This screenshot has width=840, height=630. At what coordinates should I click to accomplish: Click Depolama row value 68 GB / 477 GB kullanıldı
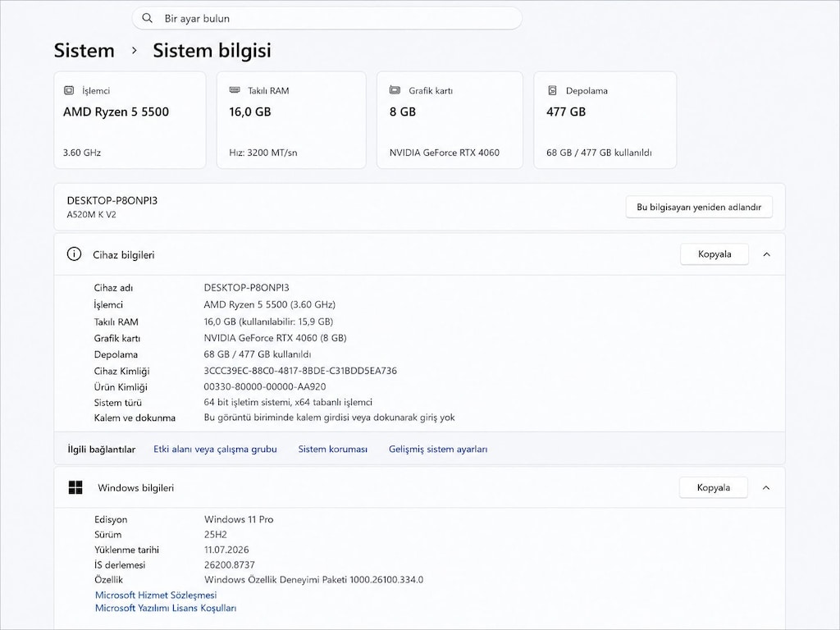click(x=257, y=354)
